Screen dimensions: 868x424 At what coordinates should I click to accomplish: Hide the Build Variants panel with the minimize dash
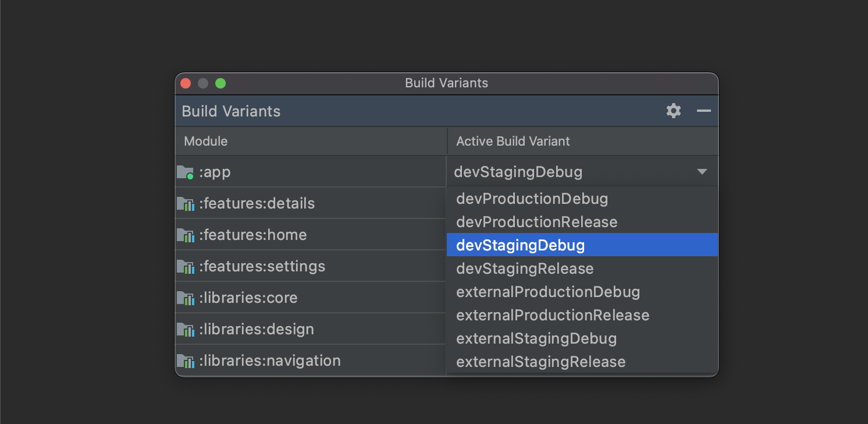[704, 111]
